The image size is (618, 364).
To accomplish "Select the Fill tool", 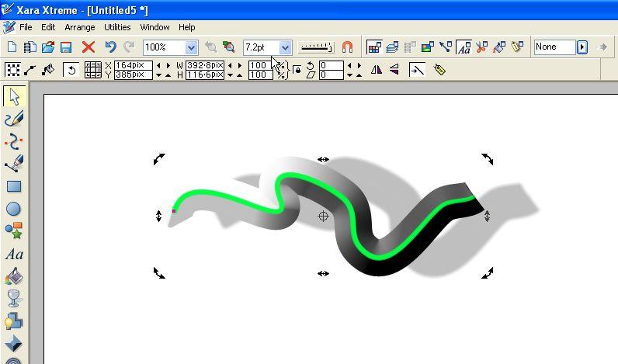I will (x=14, y=276).
